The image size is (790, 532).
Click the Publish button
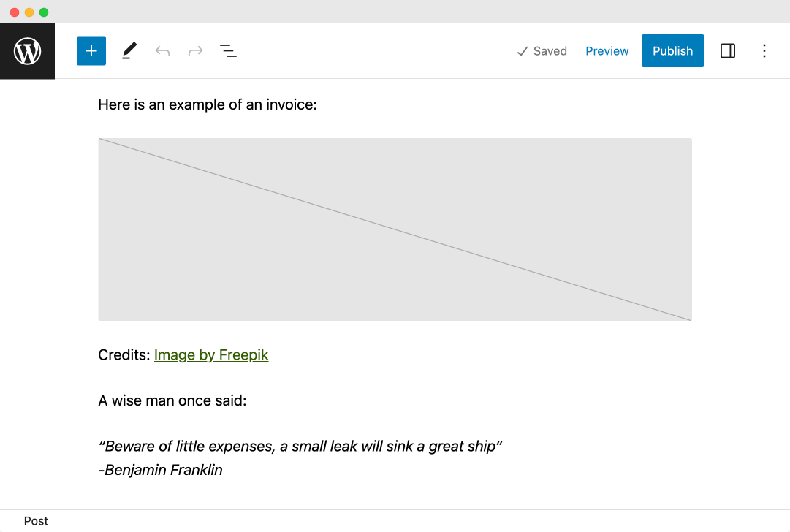pos(672,51)
